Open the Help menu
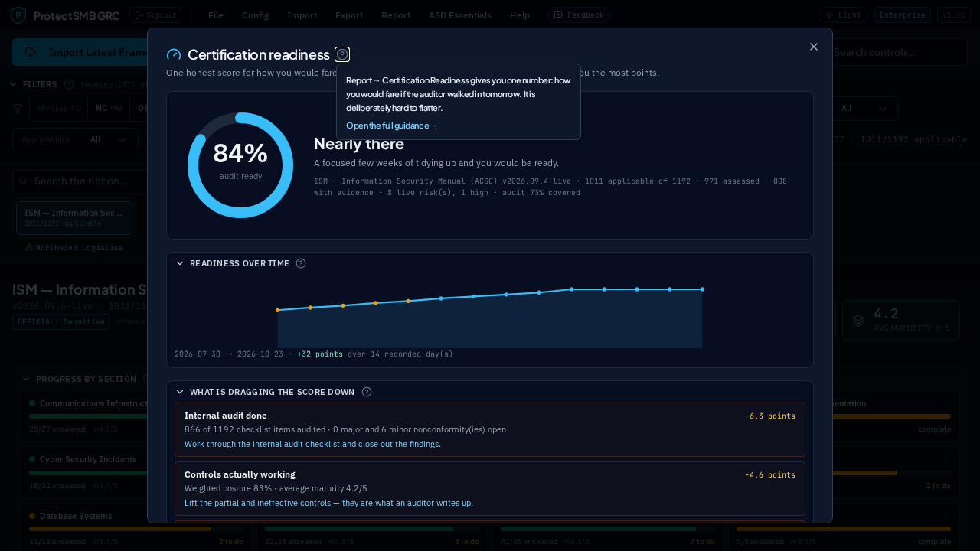Screen dimensions: 980x551 pyautogui.click(x=520, y=15)
